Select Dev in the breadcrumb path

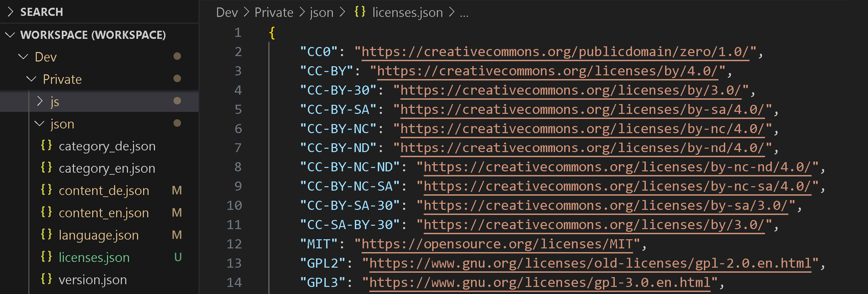tap(227, 13)
